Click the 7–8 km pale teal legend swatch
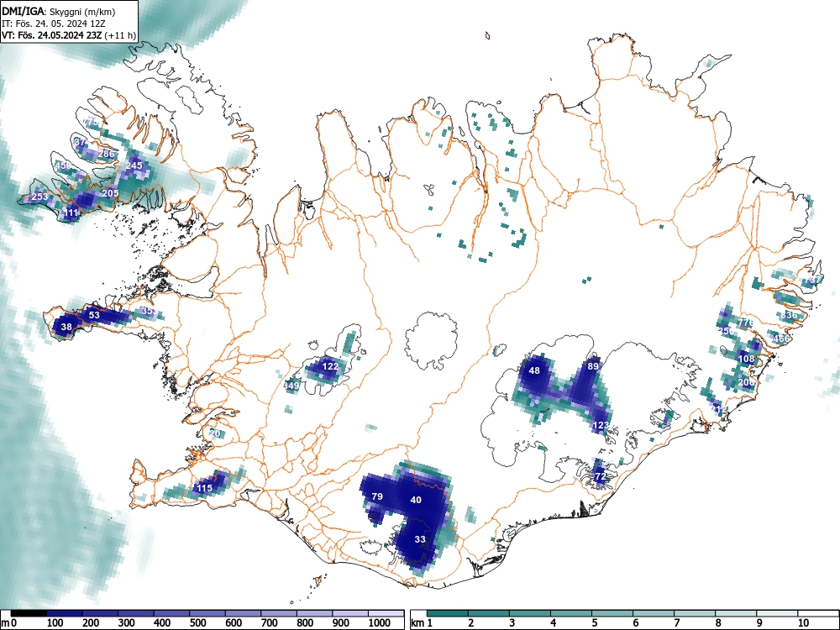This screenshot has width=840, height=630. coord(695,613)
